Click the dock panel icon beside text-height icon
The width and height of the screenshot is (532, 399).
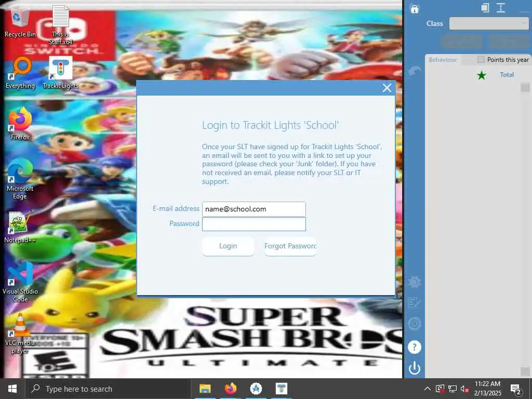click(x=485, y=8)
